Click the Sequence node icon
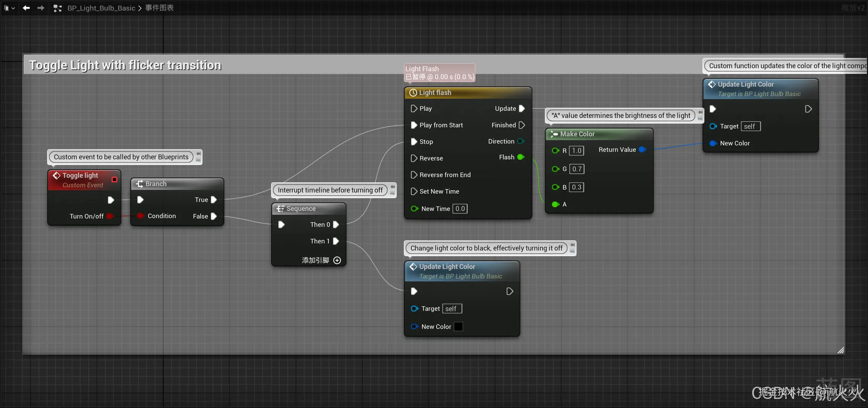868x408 pixels. (281, 209)
